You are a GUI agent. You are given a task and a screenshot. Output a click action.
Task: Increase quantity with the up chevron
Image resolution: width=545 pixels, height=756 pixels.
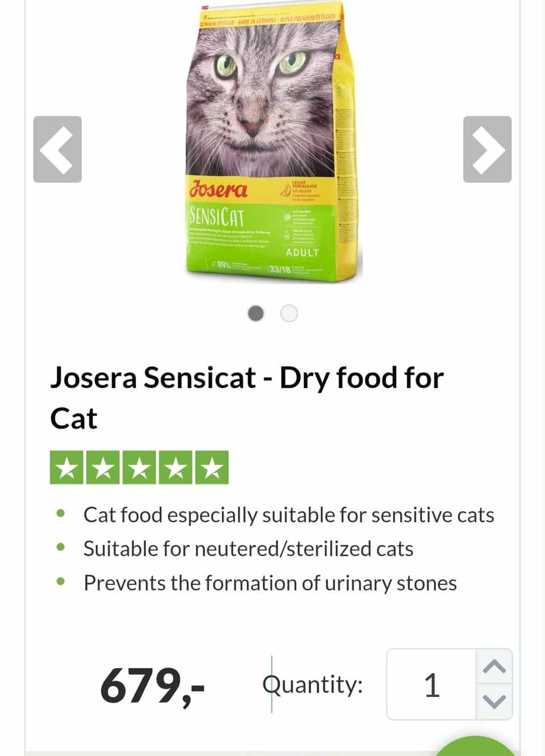pos(494,666)
